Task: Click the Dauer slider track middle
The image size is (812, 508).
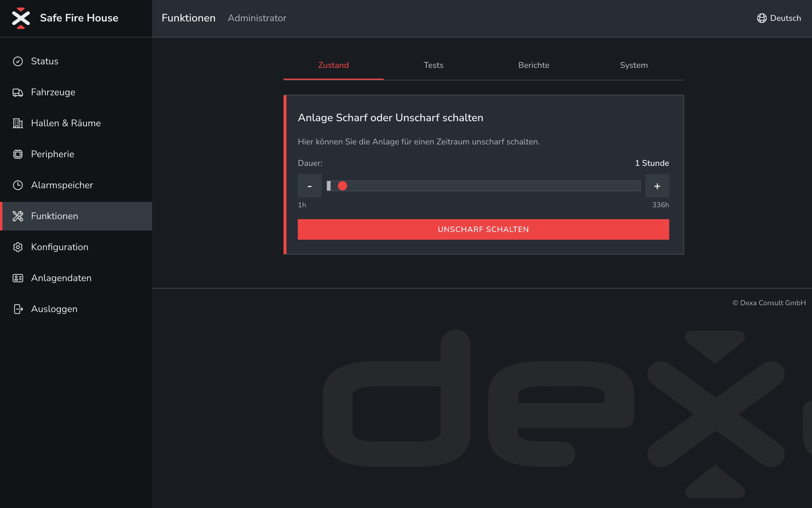Action: 483,186
